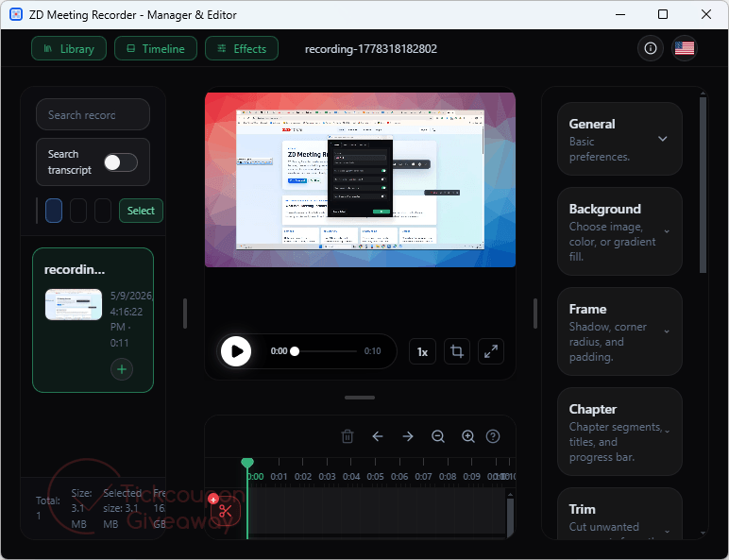Open the Library tab

(x=69, y=48)
